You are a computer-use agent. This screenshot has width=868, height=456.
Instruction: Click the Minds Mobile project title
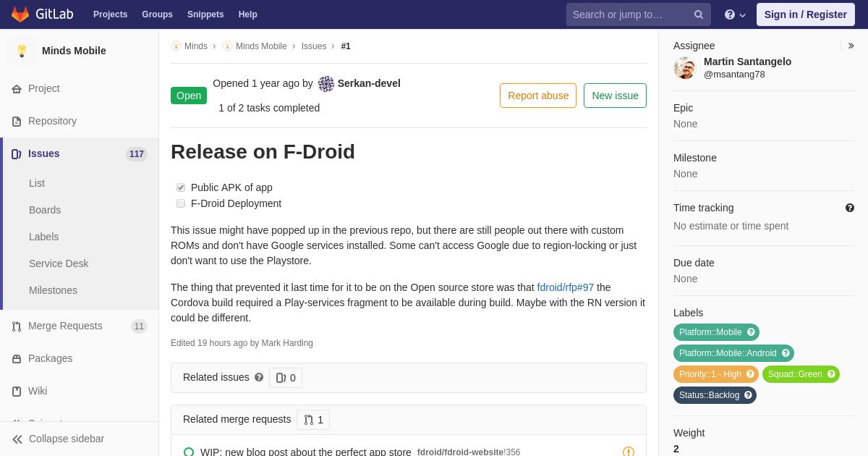[74, 51]
